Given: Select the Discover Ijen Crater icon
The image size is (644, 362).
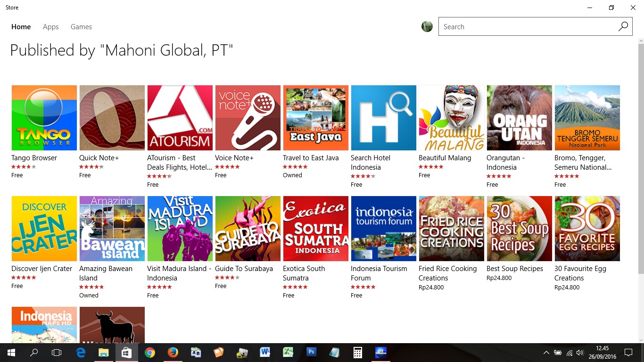Looking at the screenshot, I should [44, 229].
